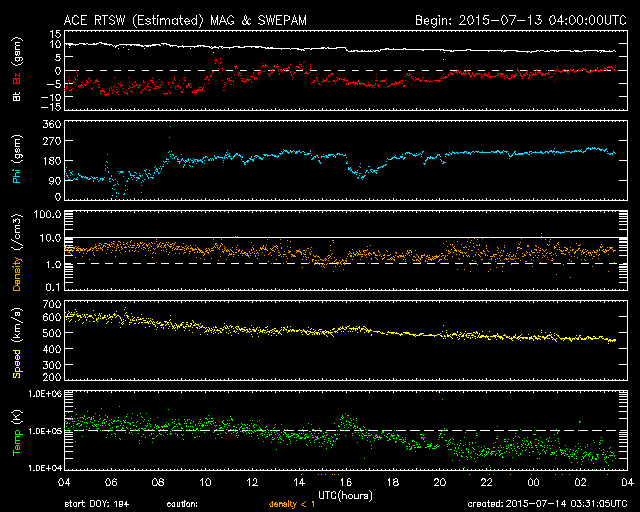Click the "360" tick on the Phi axis
Viewport: 640px width, 512px height.
[52, 124]
